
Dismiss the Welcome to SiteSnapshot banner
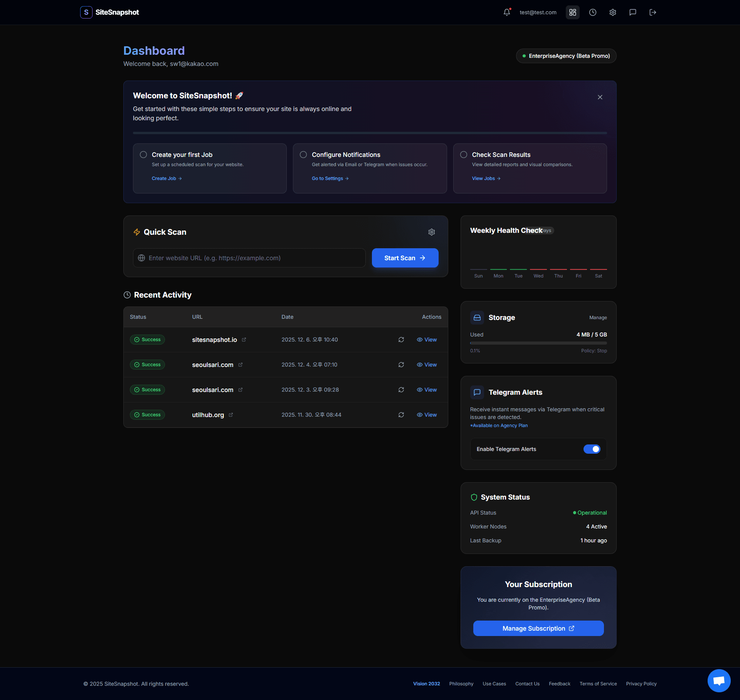point(600,97)
